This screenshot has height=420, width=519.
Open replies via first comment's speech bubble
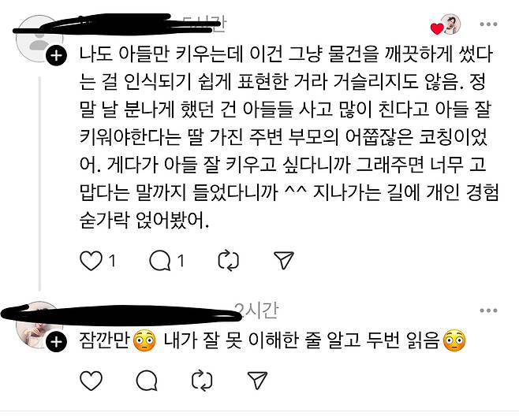[x=160, y=261]
